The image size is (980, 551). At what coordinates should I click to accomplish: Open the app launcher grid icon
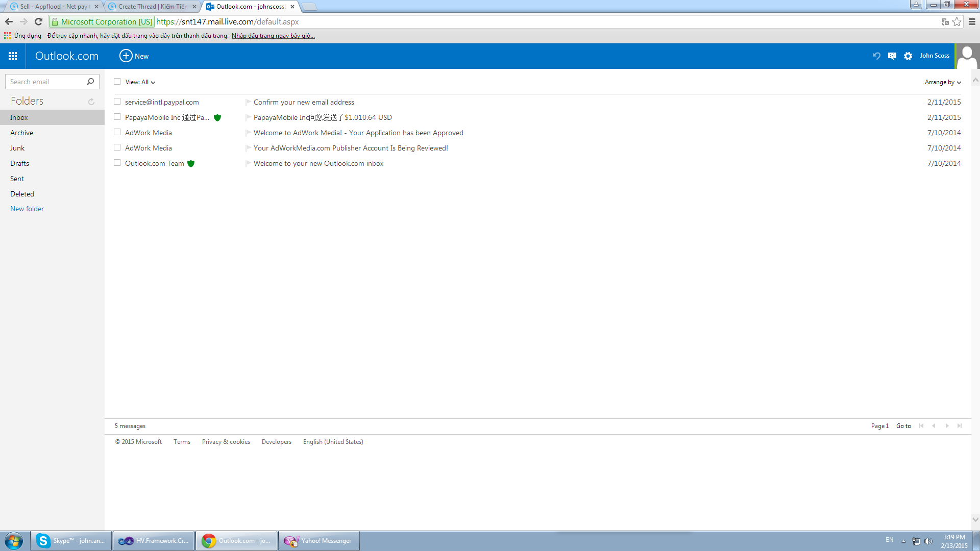tap(13, 56)
